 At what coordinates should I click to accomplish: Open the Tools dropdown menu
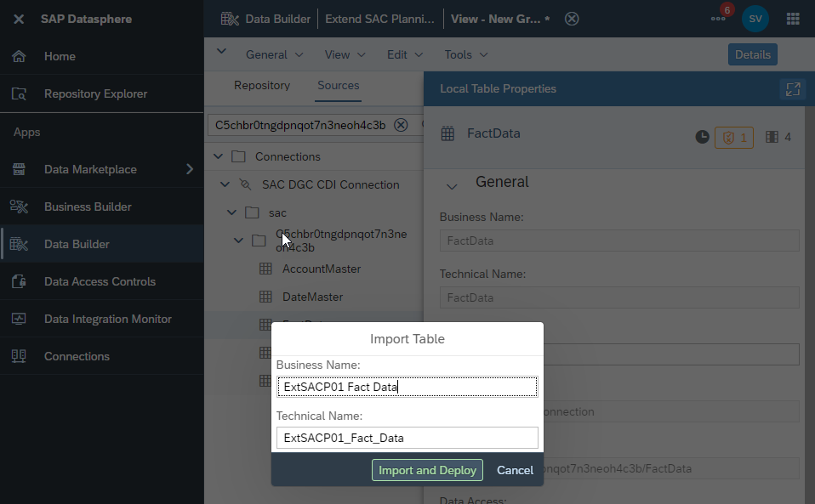pos(465,54)
